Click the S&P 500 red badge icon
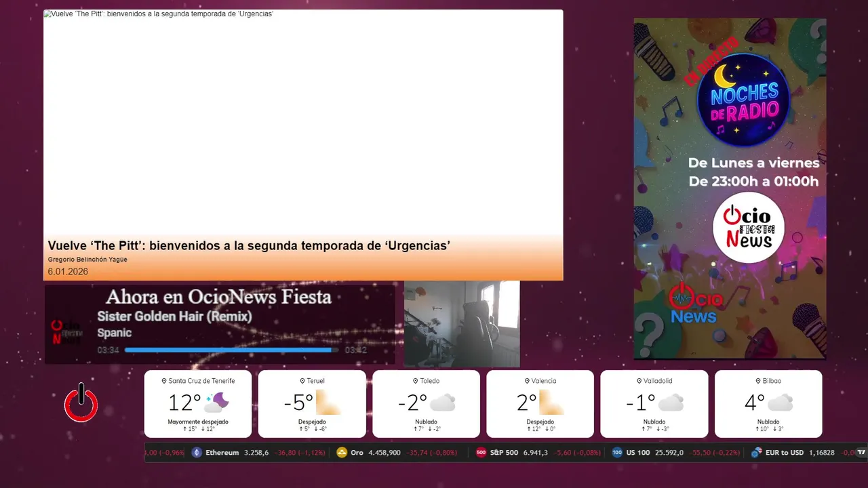Image resolution: width=868 pixels, height=488 pixels. point(481,453)
